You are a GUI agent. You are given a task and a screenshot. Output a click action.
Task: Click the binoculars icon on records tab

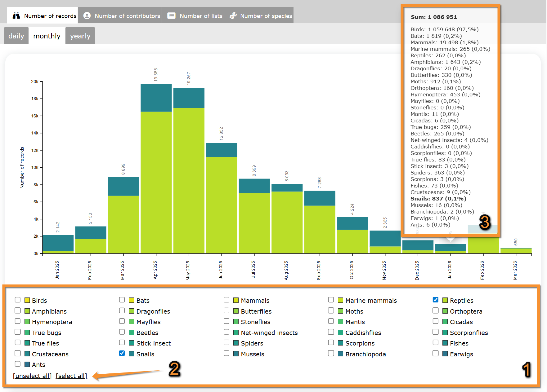point(16,16)
